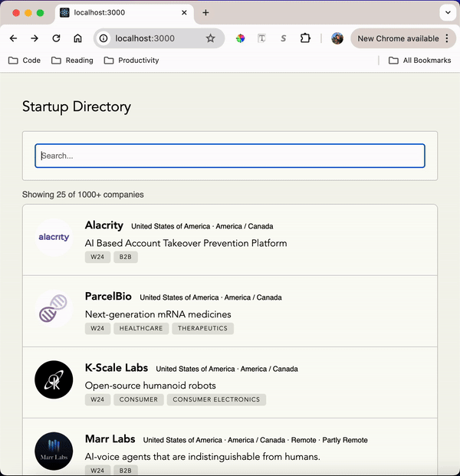Click the location text beside Alacrity

[x=202, y=226]
